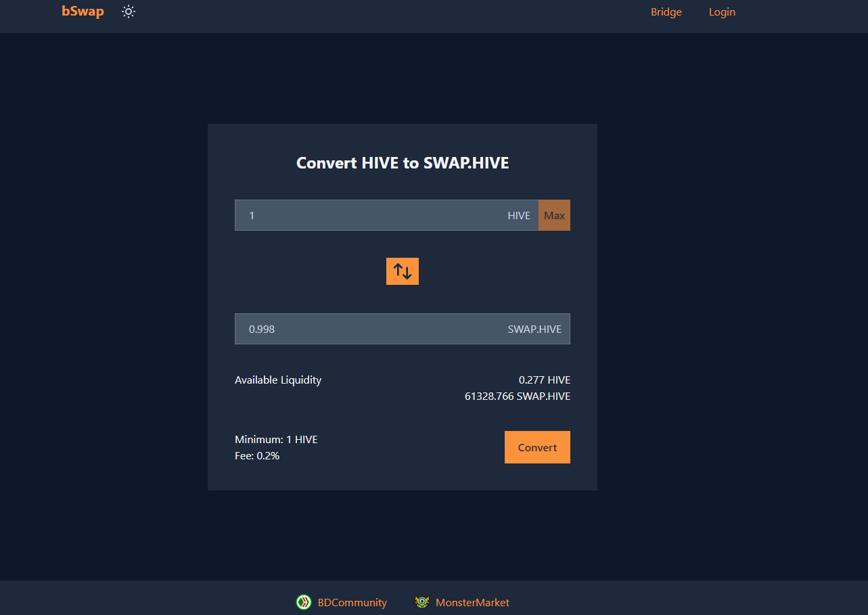The width and height of the screenshot is (868, 615).
Task: Open the Login menu item
Action: [x=721, y=12]
